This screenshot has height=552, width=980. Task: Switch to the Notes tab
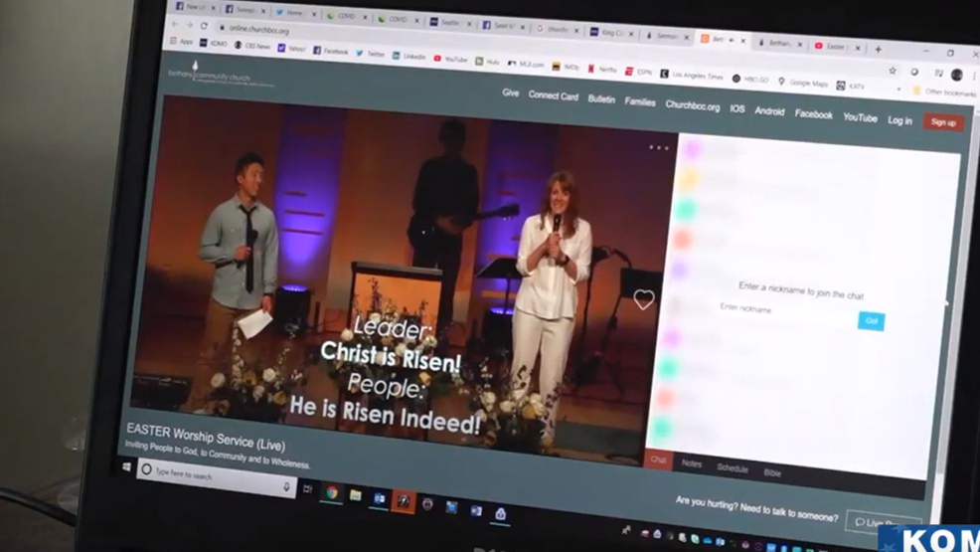[692, 464]
